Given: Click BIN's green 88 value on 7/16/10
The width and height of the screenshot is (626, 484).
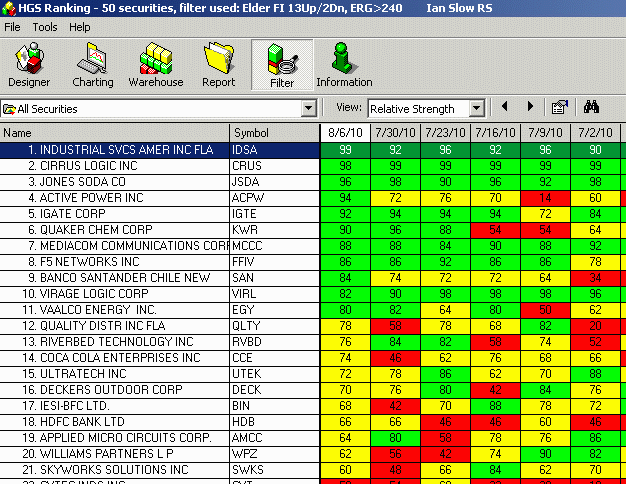Looking at the screenshot, I should pos(495,406).
